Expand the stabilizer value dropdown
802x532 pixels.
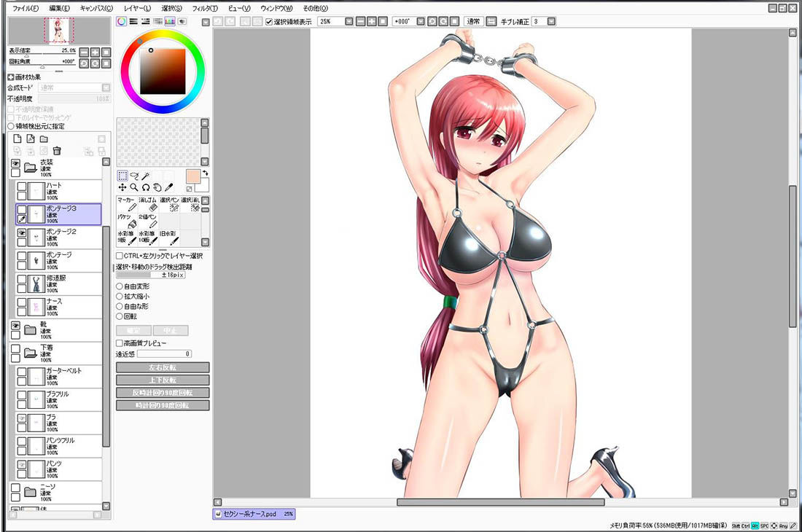click(x=551, y=21)
